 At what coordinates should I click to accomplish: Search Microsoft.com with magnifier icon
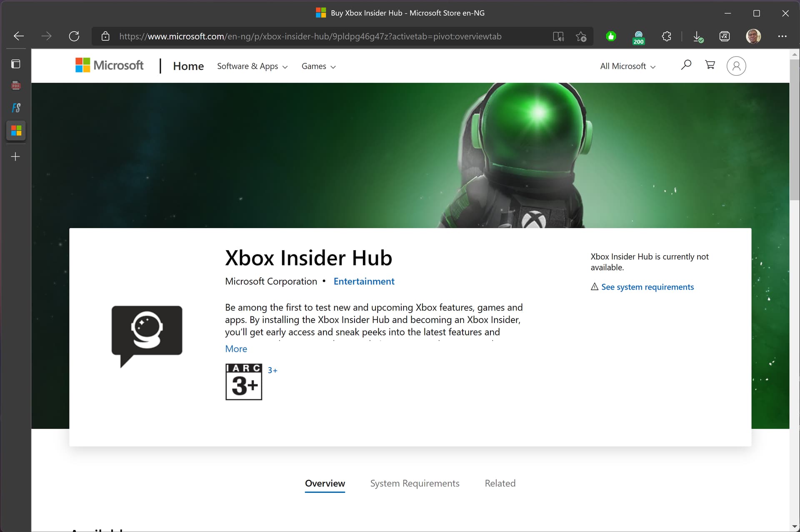686,65
